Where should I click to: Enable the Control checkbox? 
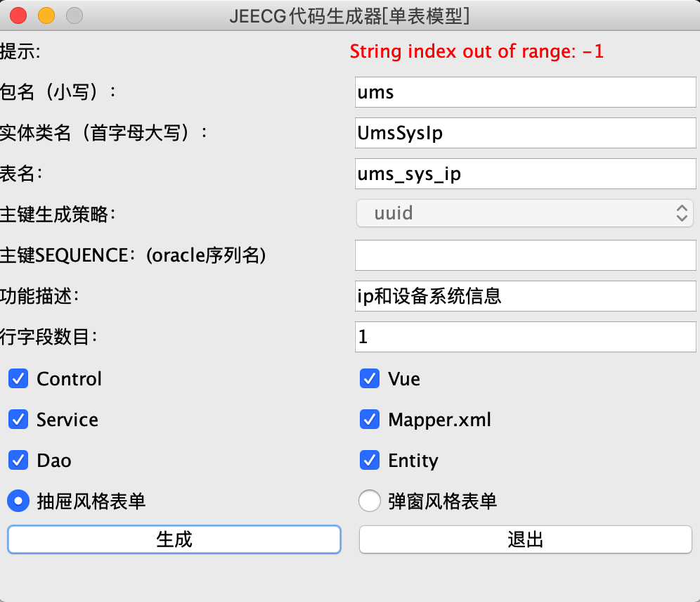18,378
